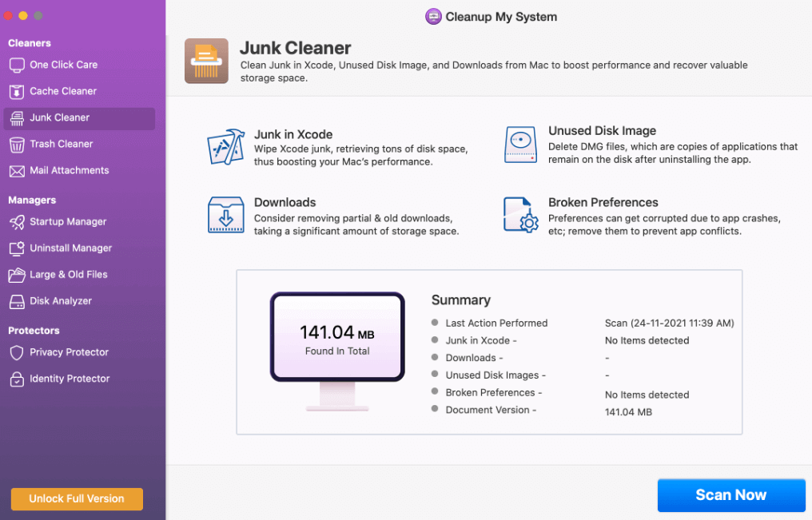Click the Startup Manager rocket icon
812x520 pixels.
(17, 222)
